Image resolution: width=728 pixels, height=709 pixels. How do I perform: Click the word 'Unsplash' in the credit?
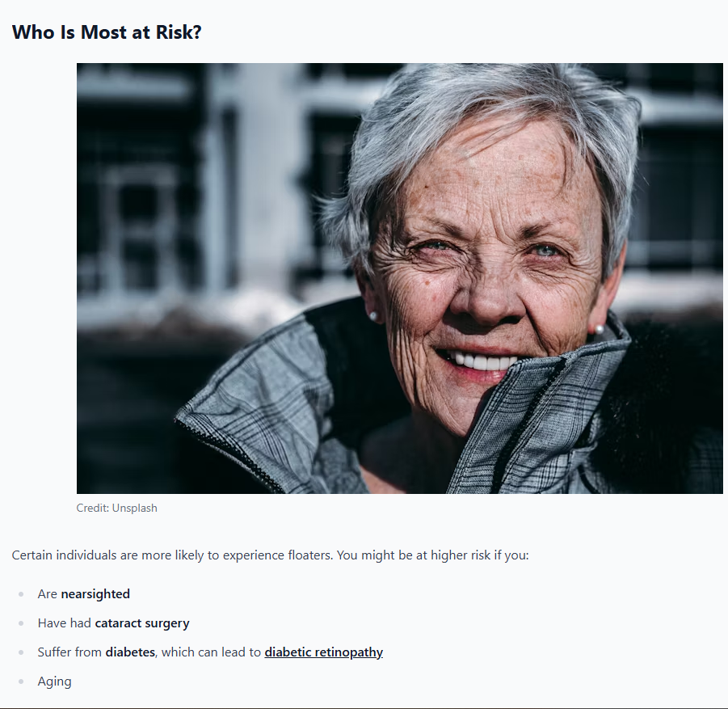click(135, 508)
